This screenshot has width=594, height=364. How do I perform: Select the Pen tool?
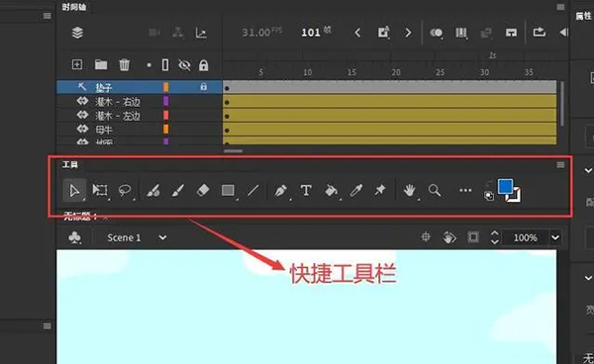(281, 190)
